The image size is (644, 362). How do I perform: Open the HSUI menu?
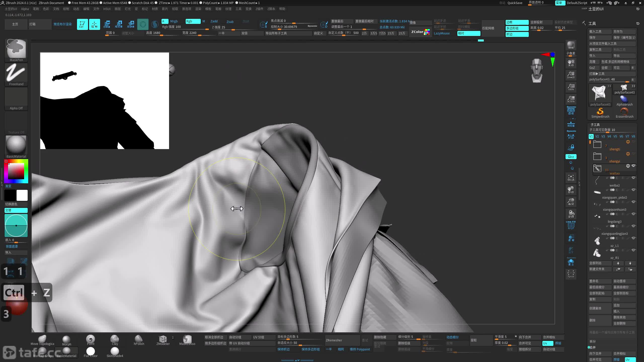click(x=107, y=9)
